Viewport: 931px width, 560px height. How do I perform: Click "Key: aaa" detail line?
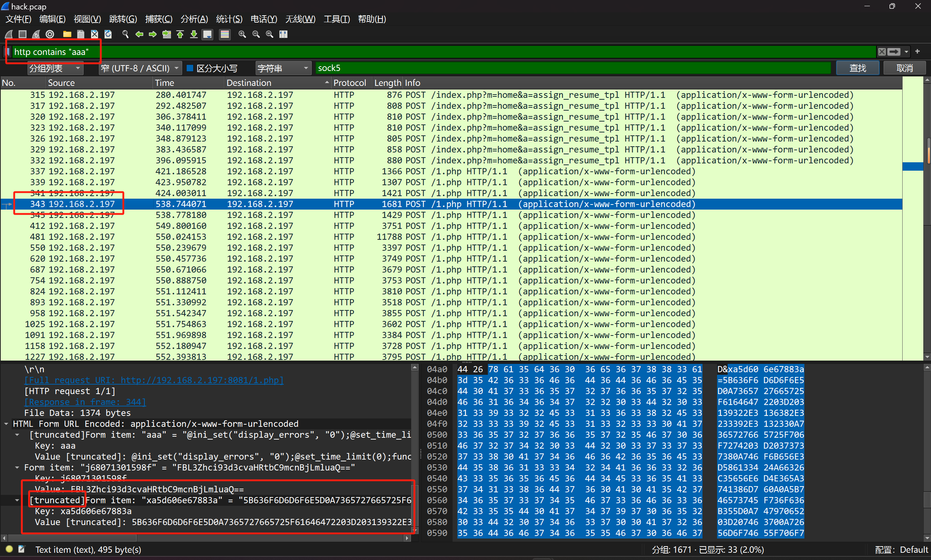55,446
